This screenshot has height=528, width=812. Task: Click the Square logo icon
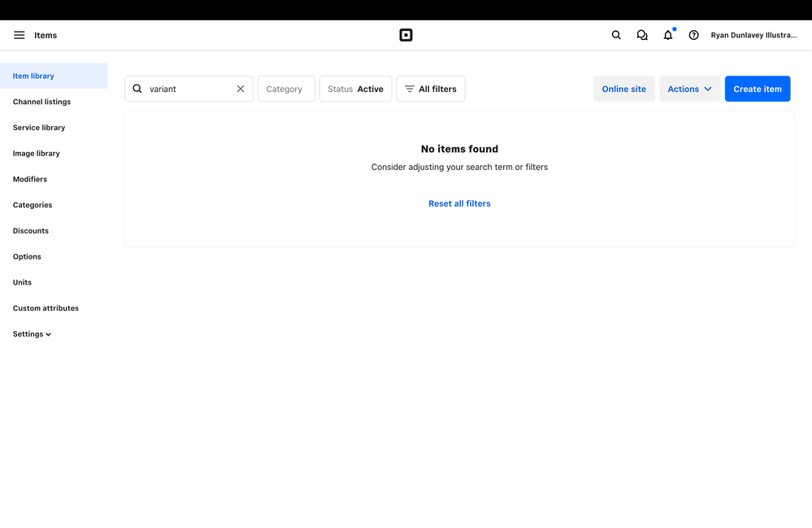(406, 35)
